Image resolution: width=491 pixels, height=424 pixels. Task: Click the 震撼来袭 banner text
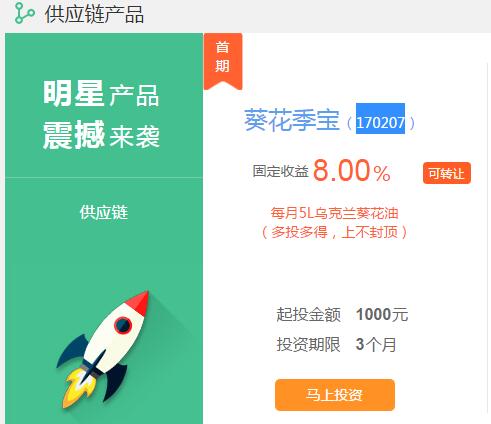101,135
